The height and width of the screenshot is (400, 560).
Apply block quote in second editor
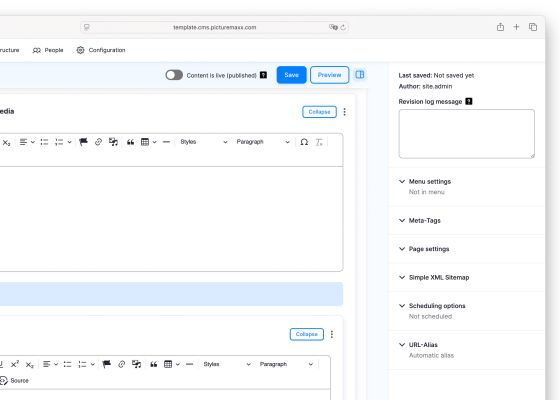point(154,364)
